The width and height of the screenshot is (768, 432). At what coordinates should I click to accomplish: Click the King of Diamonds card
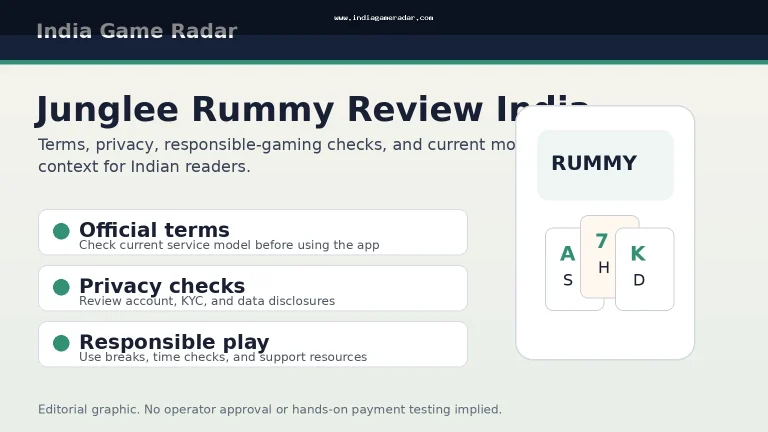(x=645, y=269)
